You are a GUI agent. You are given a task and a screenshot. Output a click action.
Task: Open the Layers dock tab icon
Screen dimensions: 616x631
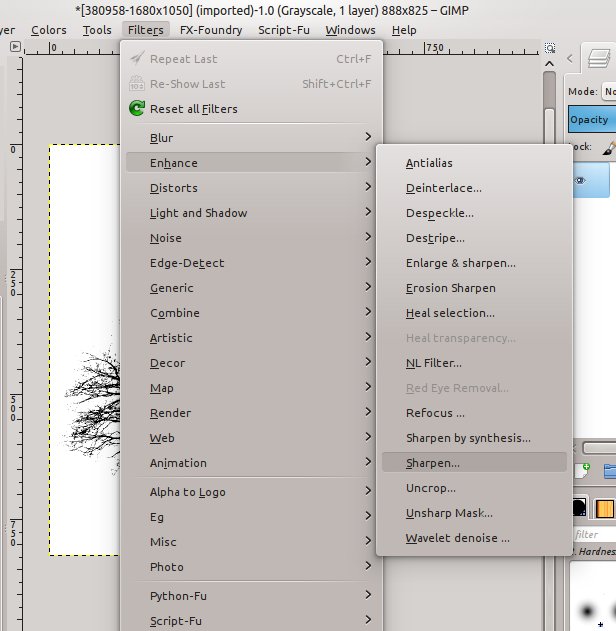pos(599,58)
